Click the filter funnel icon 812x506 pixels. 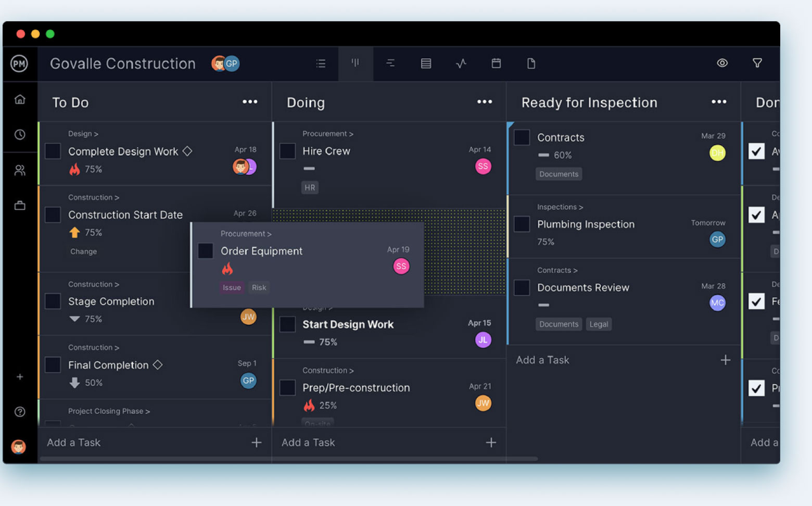click(x=757, y=63)
